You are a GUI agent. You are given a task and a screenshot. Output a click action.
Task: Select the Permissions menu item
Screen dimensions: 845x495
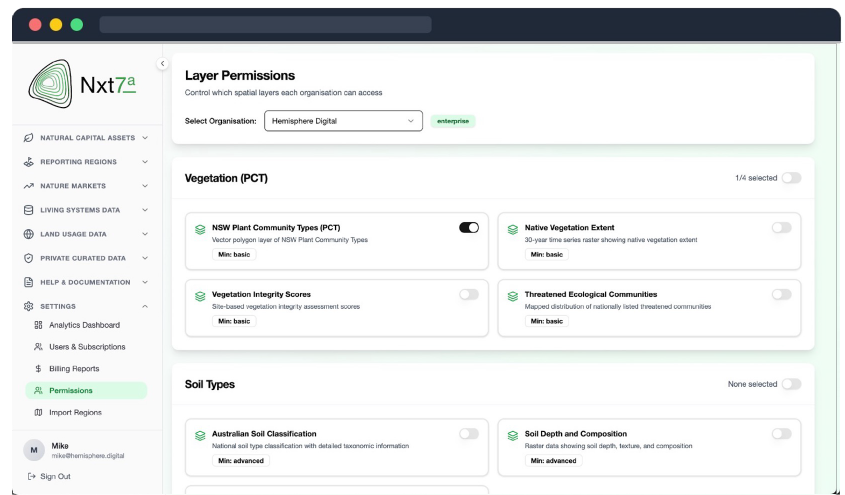point(86,391)
